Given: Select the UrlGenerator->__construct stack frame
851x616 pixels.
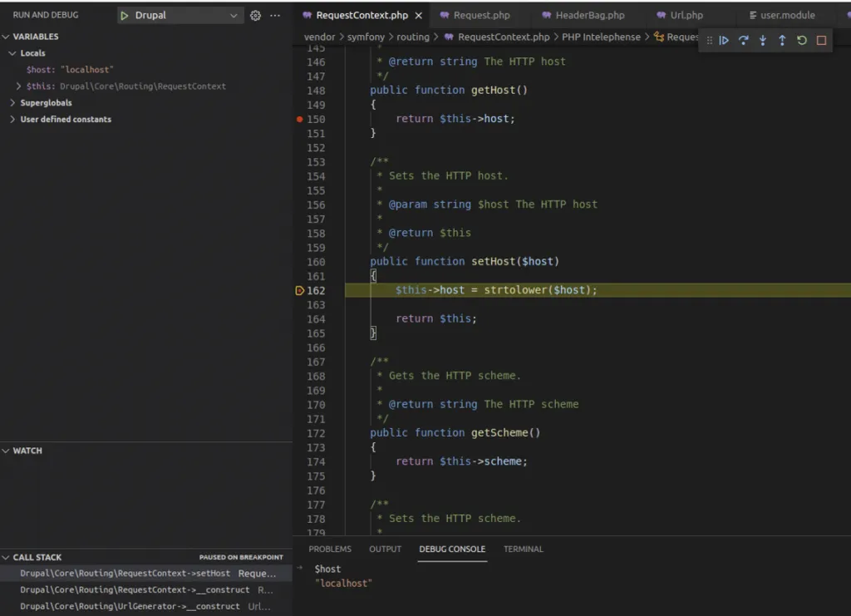Looking at the screenshot, I should pyautogui.click(x=146, y=606).
